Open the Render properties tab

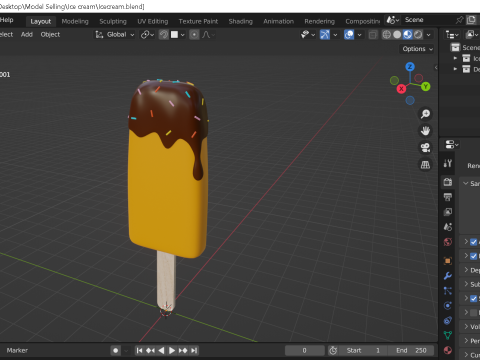448,182
